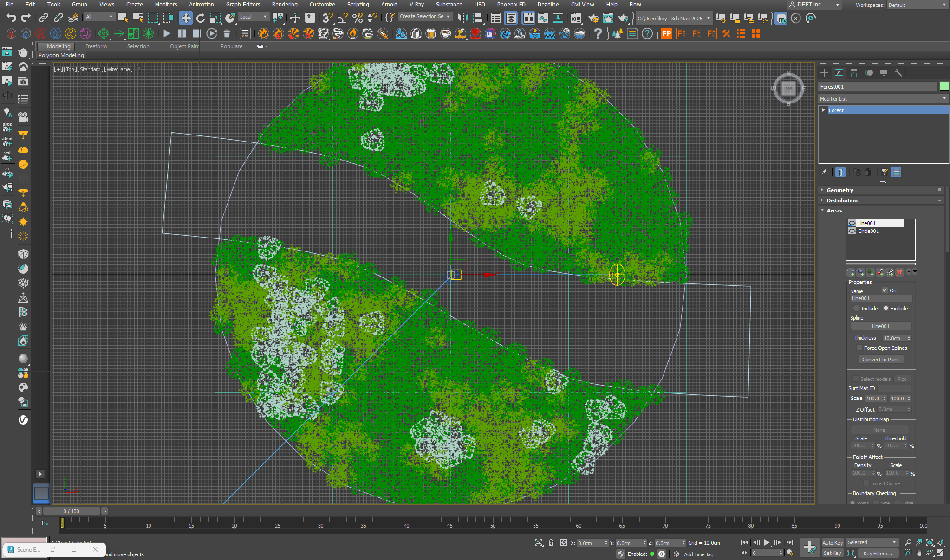This screenshot has height=560, width=950.
Task: Delete the selected area with red X
Action: [899, 272]
